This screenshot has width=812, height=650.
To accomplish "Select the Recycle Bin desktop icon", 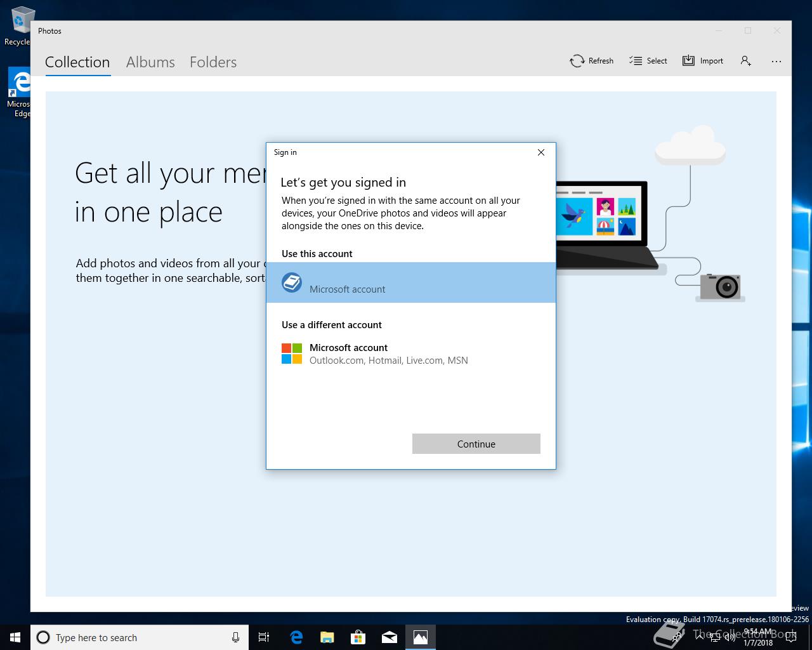I will [20, 25].
